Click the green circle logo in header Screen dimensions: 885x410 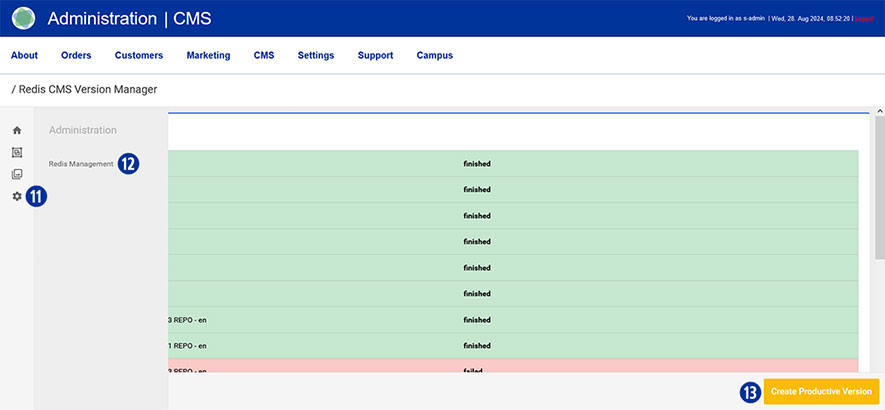pyautogui.click(x=23, y=18)
